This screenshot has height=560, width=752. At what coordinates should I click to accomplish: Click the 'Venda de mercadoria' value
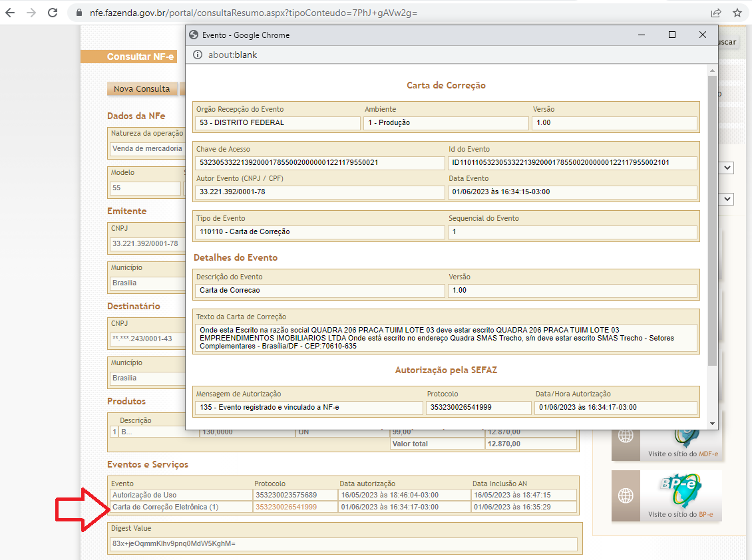coord(147,148)
